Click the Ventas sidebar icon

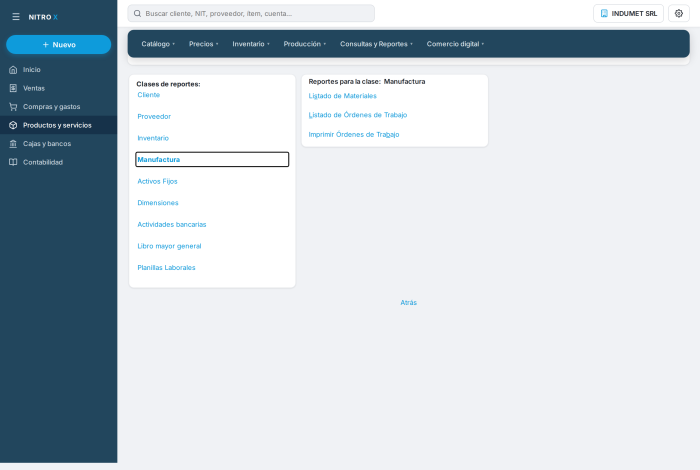(13, 88)
